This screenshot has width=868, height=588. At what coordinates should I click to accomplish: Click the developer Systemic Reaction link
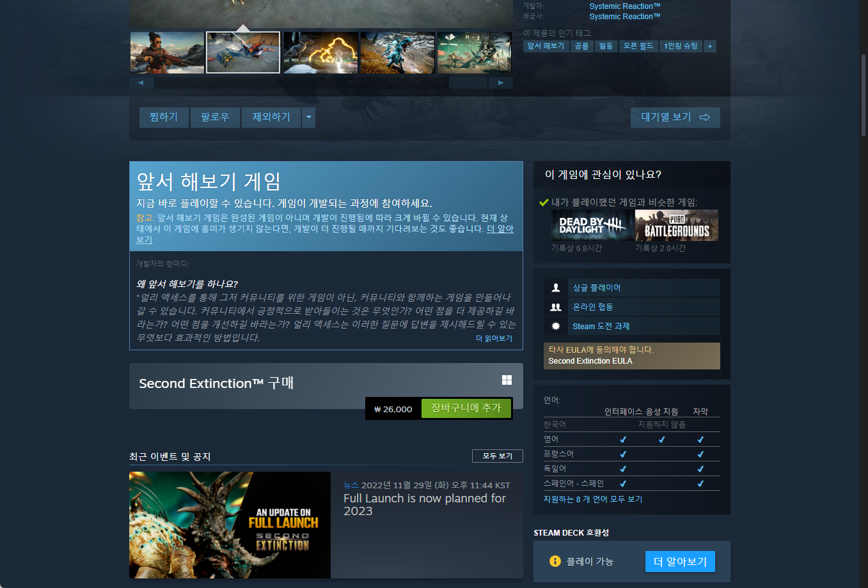pos(625,6)
